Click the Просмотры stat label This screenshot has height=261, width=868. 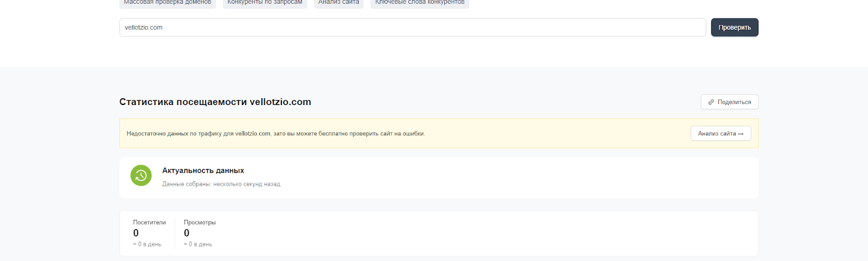point(200,223)
